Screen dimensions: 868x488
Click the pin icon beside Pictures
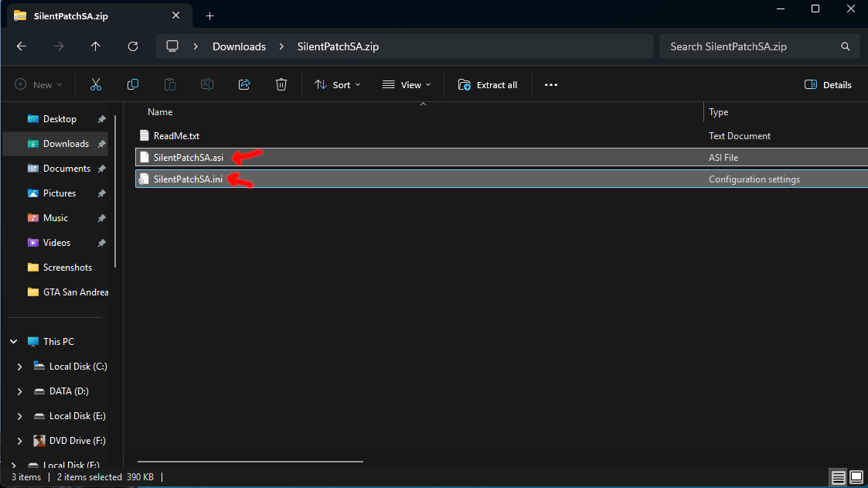pyautogui.click(x=102, y=193)
